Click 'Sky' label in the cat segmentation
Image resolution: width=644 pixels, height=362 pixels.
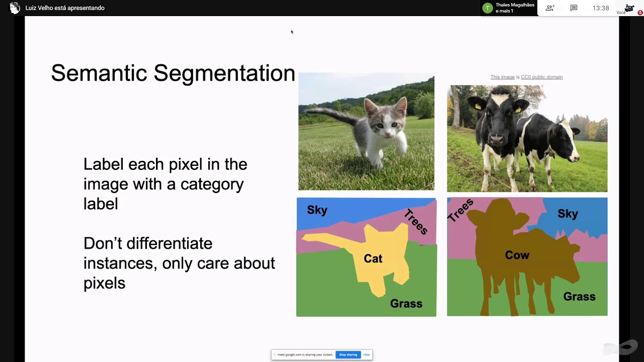click(317, 210)
